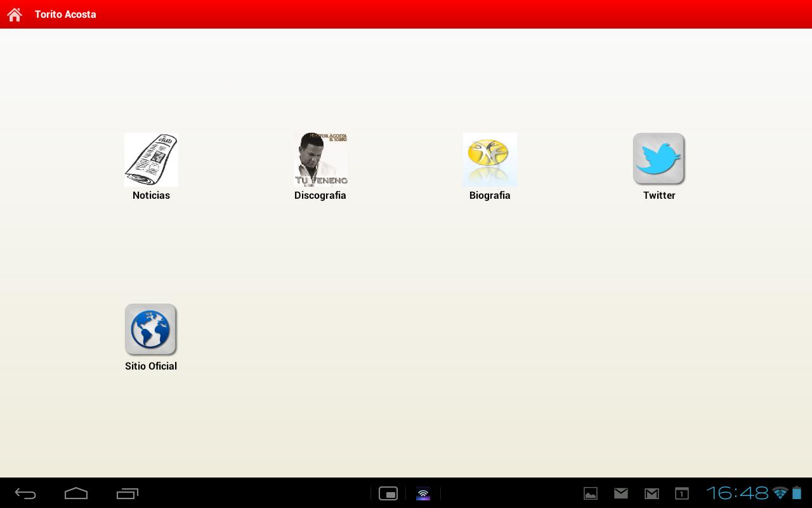Click the Biografia label

[490, 196]
